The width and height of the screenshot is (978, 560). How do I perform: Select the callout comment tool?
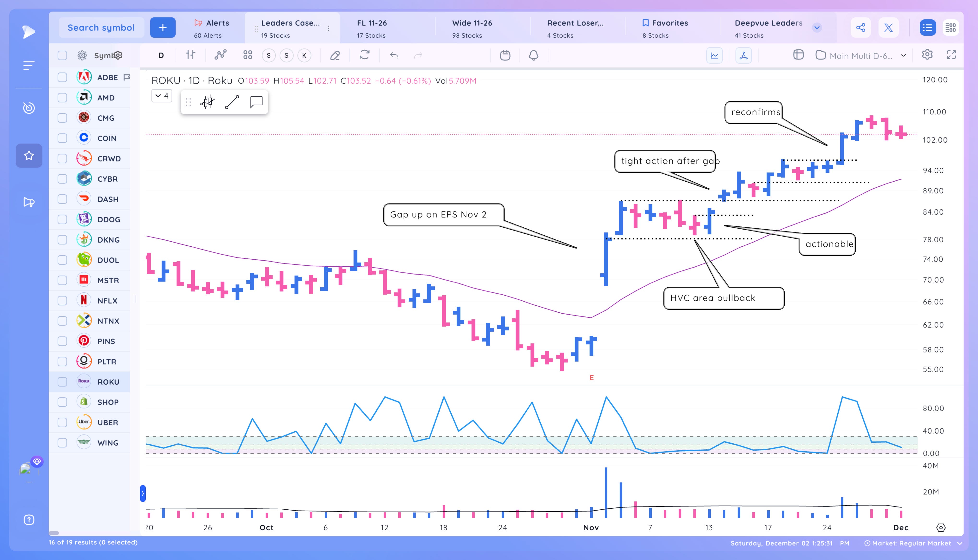pos(256,102)
